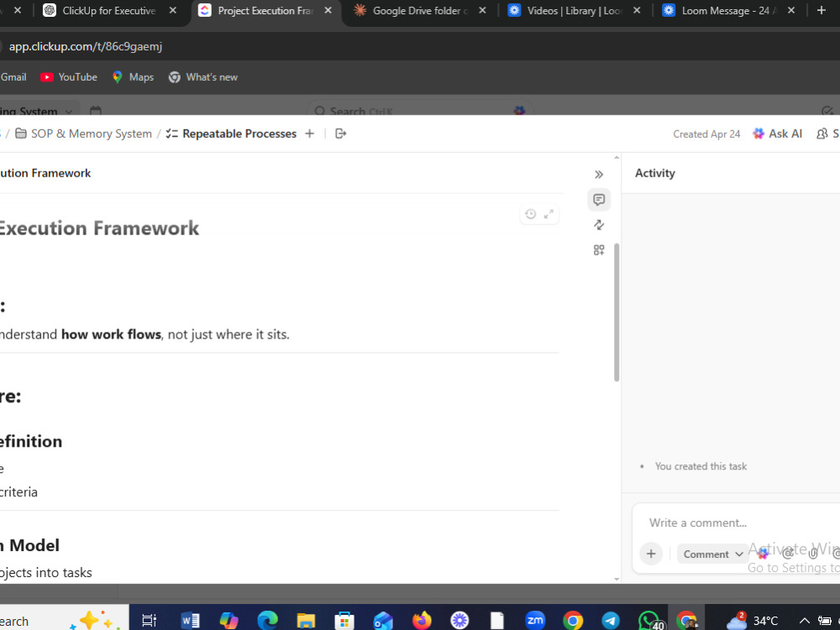This screenshot has height=630, width=840.
Task: Open File Explorer from the taskbar
Action: point(306,621)
